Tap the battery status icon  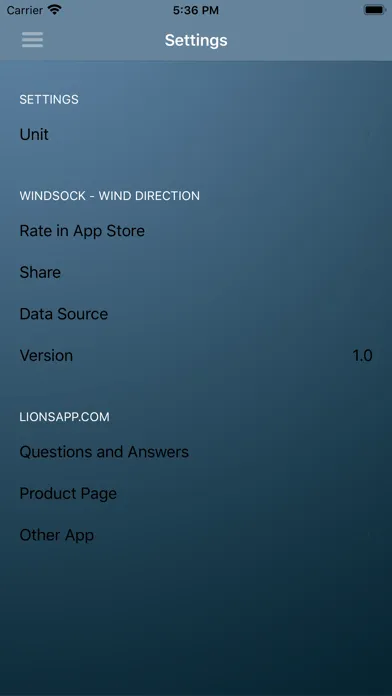(375, 10)
